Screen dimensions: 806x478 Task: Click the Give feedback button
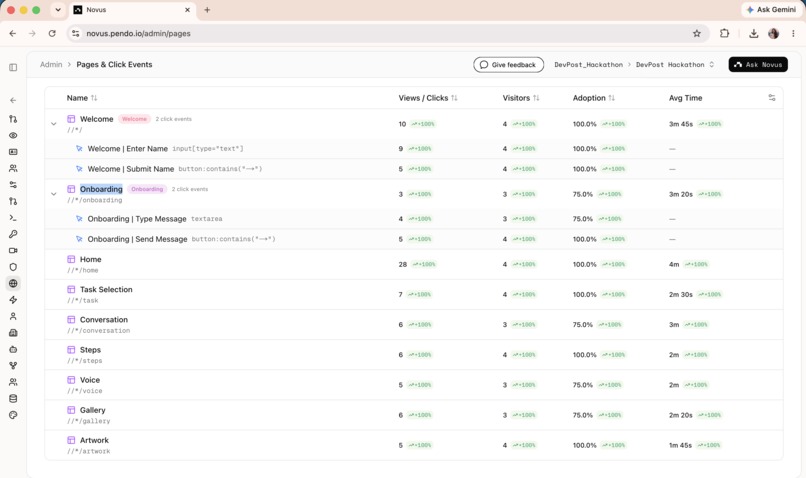tap(508, 65)
